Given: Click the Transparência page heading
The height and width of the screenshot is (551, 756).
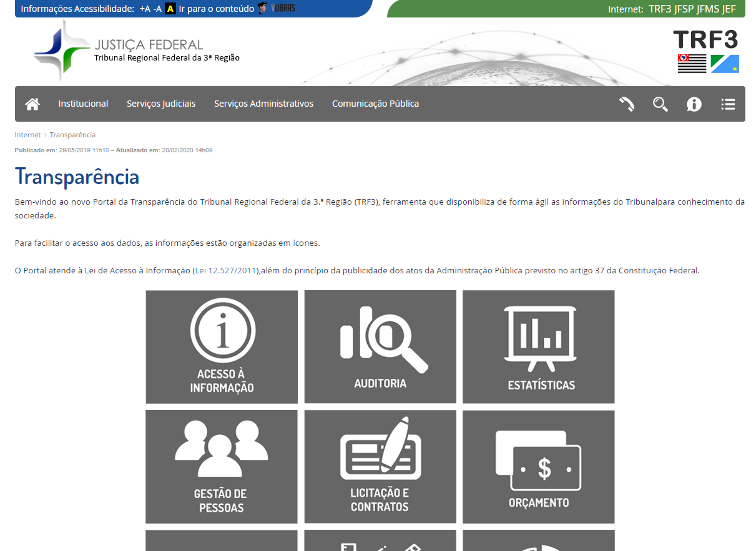Looking at the screenshot, I should (x=77, y=177).
